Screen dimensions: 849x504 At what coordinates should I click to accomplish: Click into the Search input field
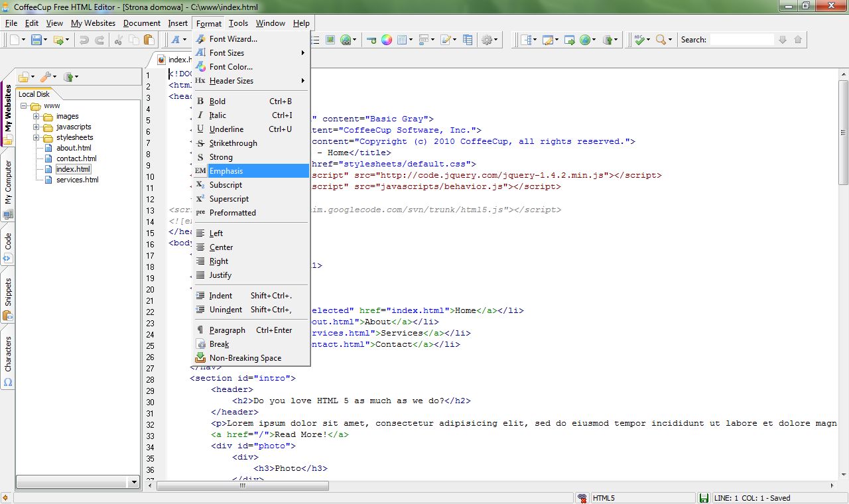(x=742, y=40)
